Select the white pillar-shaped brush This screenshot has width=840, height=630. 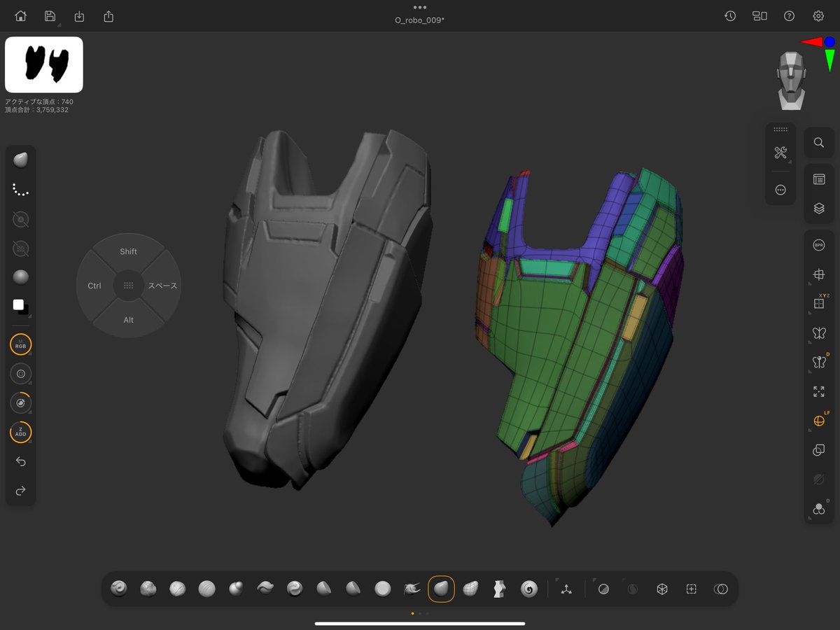(x=499, y=589)
